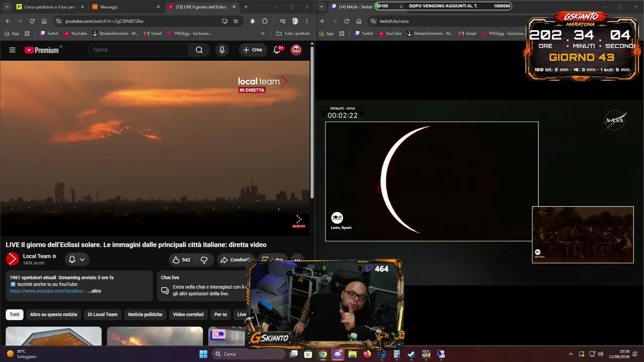Screen dimensions: 644x362
Task: Start voice search with the microphone icon
Action: pyautogui.click(x=222, y=50)
